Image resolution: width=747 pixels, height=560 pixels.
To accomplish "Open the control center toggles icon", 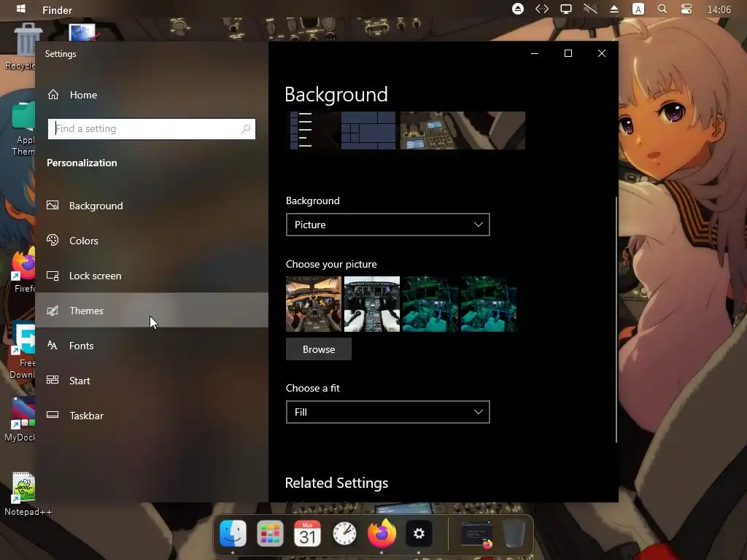I will (686, 9).
